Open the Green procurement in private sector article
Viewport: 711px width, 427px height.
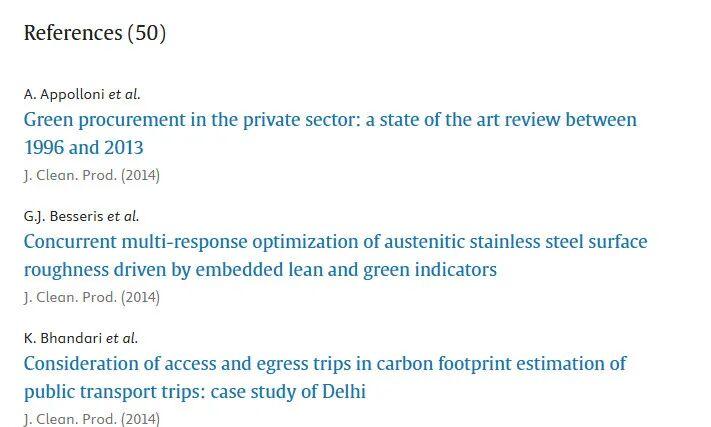(x=330, y=120)
